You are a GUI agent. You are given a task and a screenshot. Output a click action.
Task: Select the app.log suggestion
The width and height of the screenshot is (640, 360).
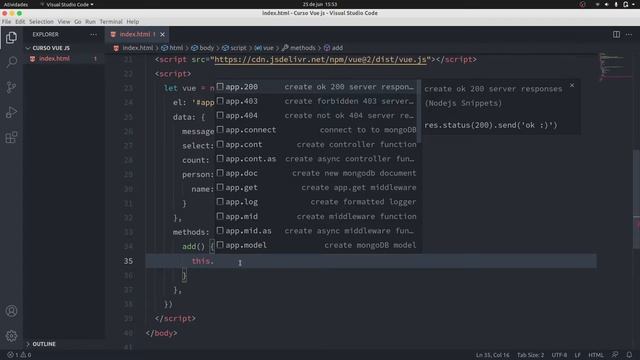316,202
